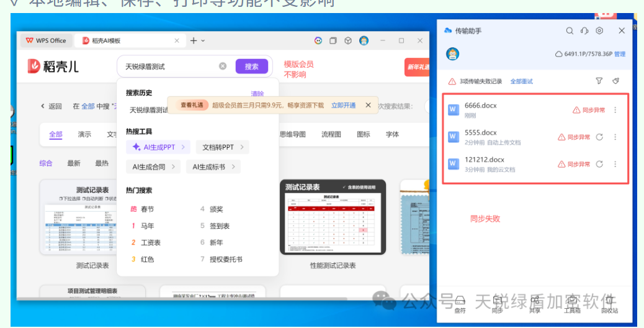Click the 全部重试 link
The width and height of the screenshot is (644, 328).
[521, 81]
